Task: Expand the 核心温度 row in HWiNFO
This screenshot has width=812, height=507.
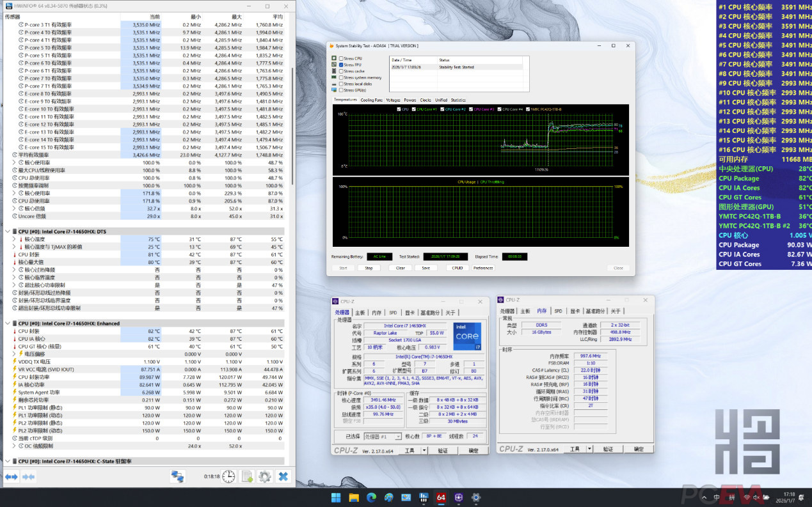Action: tap(14, 239)
